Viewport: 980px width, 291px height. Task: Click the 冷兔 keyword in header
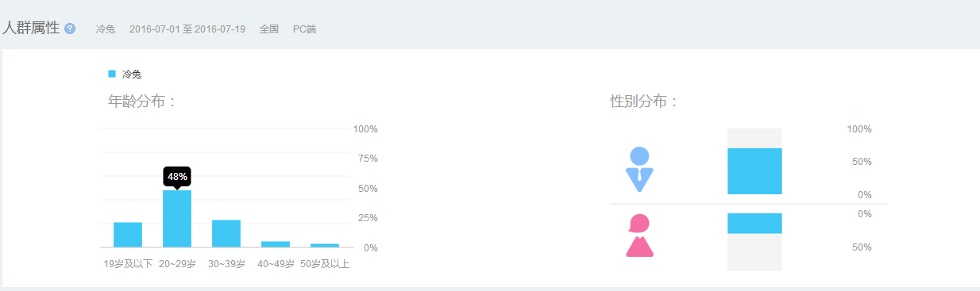click(106, 29)
